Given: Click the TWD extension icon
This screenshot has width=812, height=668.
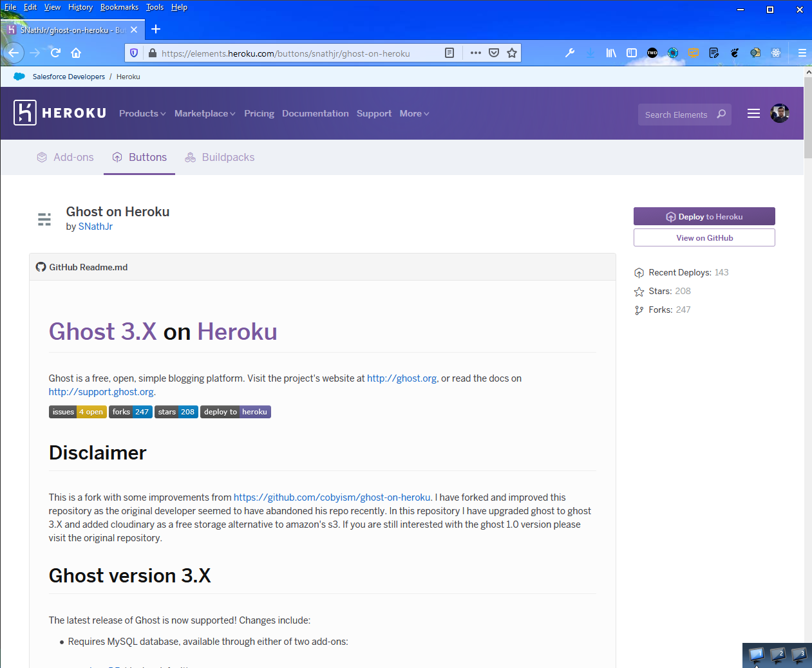Looking at the screenshot, I should 652,53.
